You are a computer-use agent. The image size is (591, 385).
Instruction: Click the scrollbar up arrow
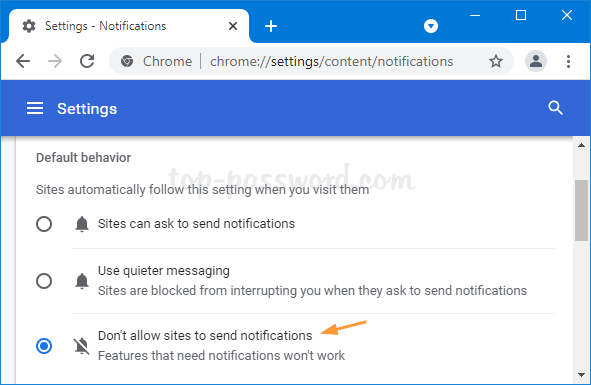tap(581, 145)
